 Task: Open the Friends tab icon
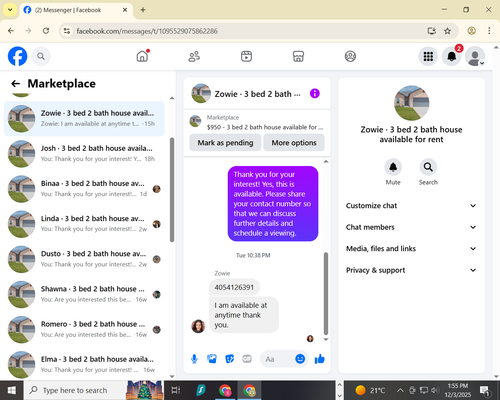coord(194,56)
